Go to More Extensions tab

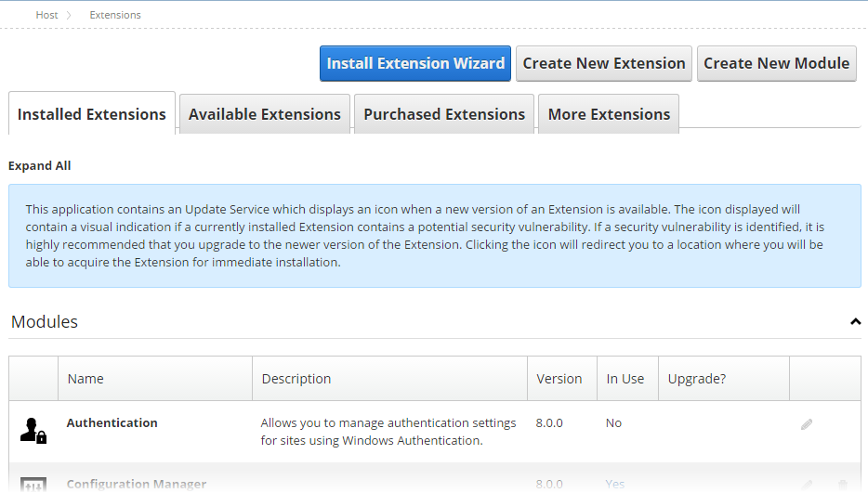[x=609, y=114]
